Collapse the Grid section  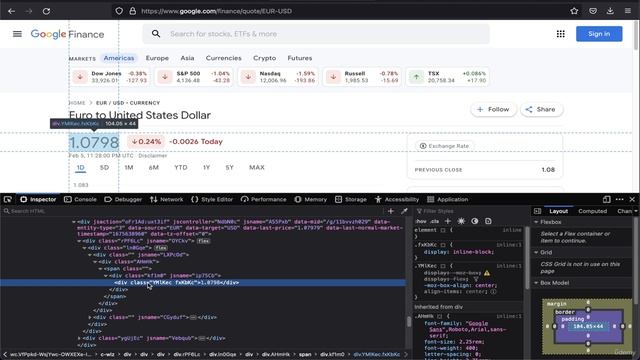tap(536, 252)
